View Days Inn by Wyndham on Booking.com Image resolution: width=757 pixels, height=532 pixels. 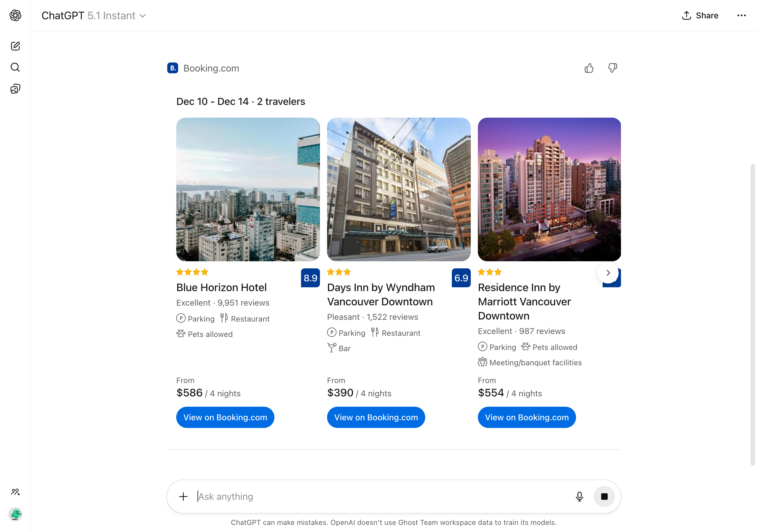coord(376,417)
